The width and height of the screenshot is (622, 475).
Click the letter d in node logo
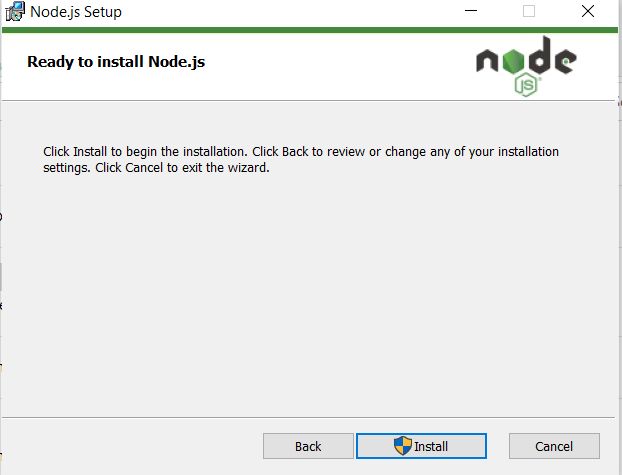(x=539, y=55)
